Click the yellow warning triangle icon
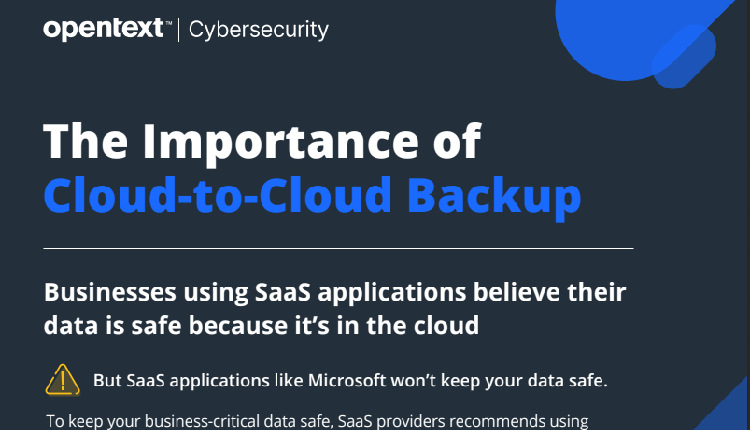 click(63, 381)
